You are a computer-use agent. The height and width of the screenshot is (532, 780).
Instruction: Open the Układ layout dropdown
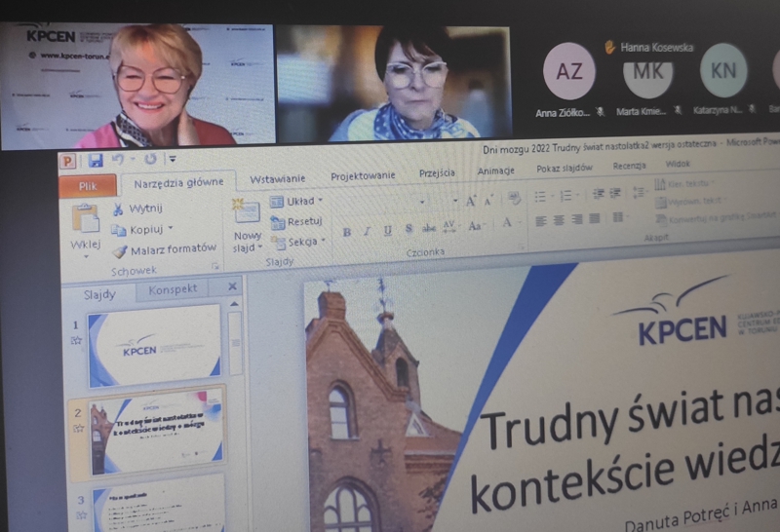coord(295,202)
